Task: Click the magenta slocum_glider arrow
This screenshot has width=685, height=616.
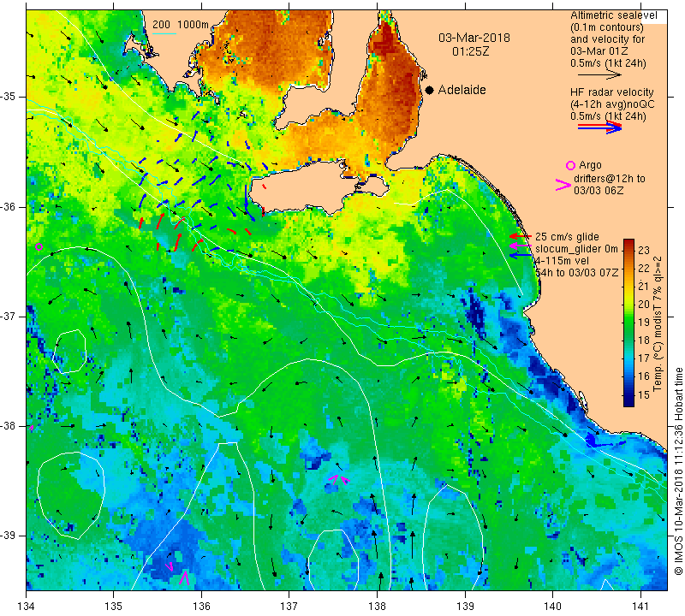Action: tap(521, 246)
